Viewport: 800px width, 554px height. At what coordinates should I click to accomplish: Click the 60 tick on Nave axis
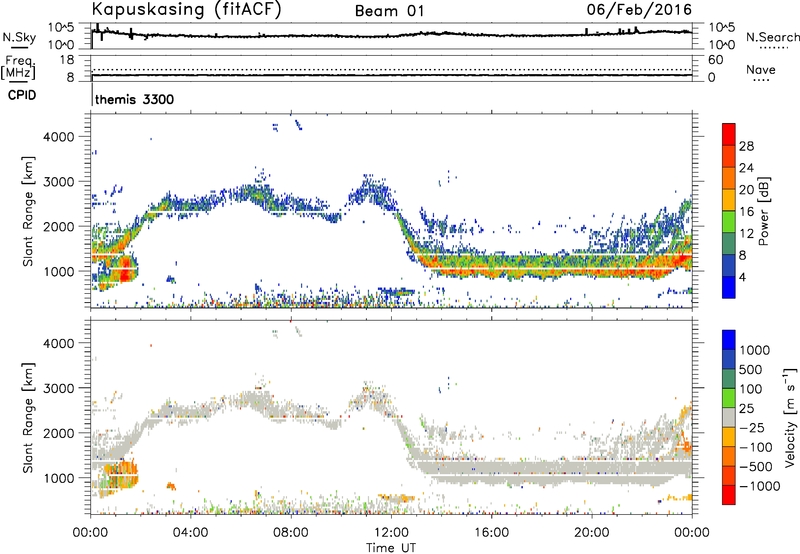(715, 60)
